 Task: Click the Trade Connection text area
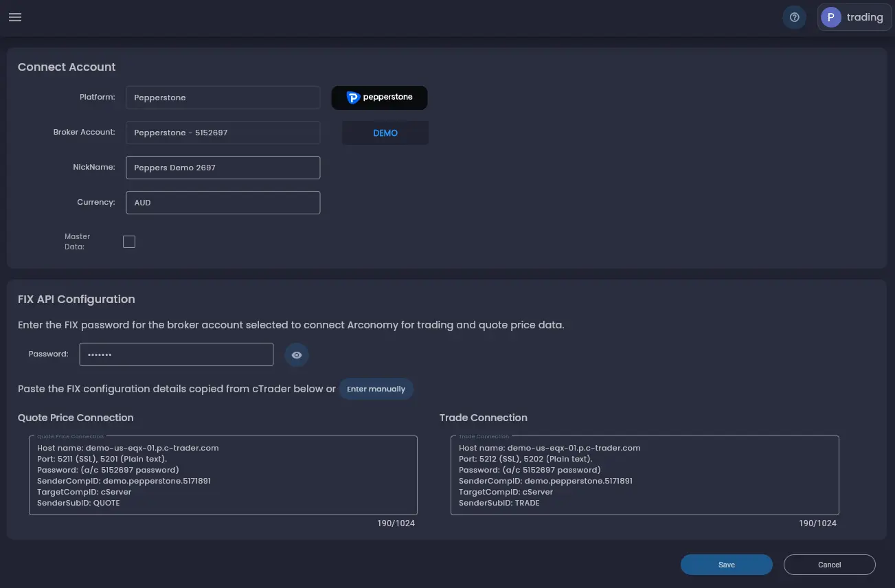[644, 475]
